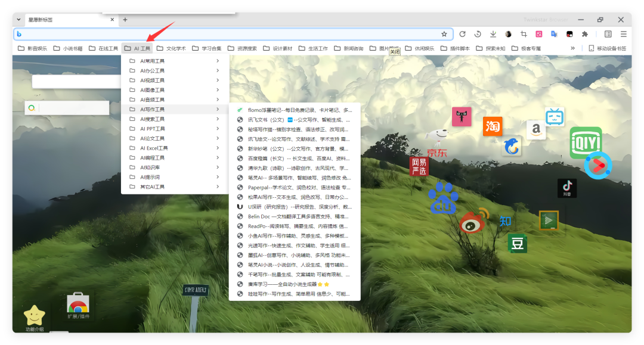Open the flomo浮墨笔记 bookmark
Screen dimensions: 644x345
coord(295,110)
